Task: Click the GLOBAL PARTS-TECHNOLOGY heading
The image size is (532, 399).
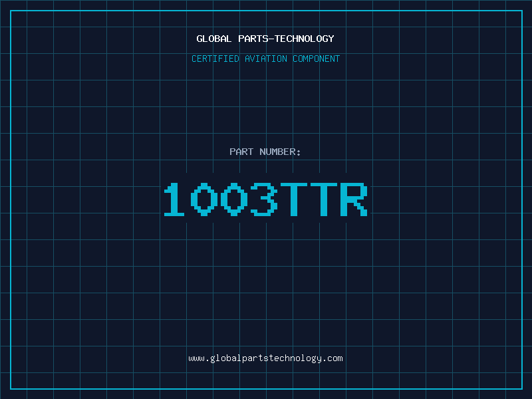Action: click(265, 39)
